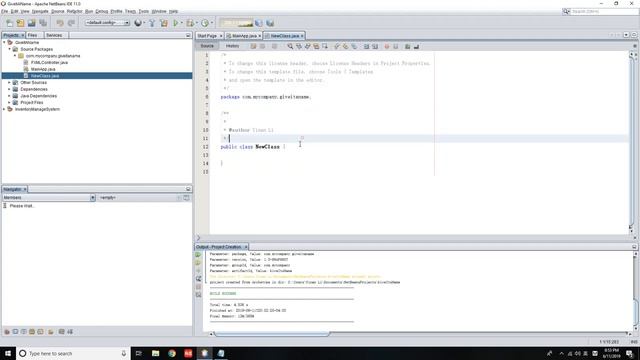
Task: Click the Shift Line Left icon
Action: click(367, 47)
